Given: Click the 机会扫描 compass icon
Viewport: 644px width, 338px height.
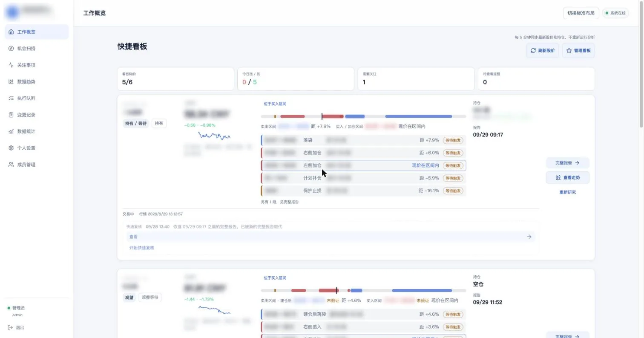Looking at the screenshot, I should click(11, 49).
